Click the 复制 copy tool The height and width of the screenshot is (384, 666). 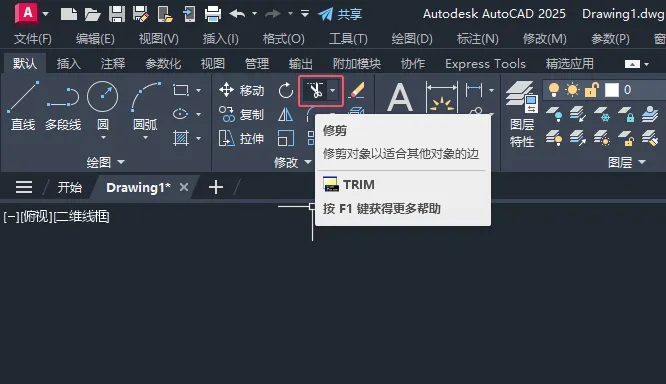point(241,114)
